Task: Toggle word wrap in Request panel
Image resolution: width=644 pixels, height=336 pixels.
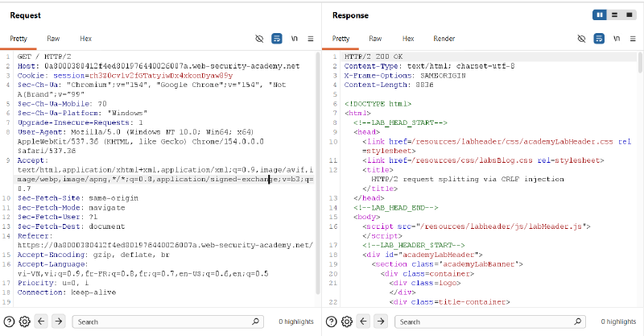Action: [x=277, y=39]
